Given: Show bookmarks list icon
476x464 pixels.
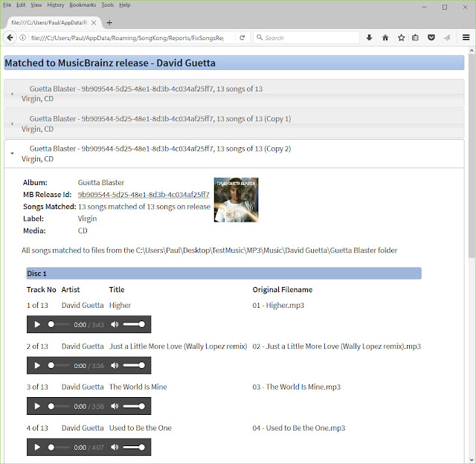Looking at the screenshot, I should point(415,38).
